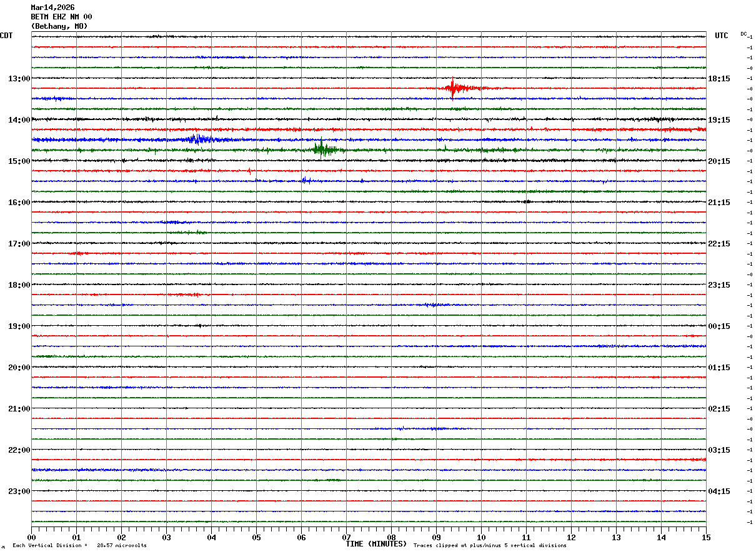756x554 pixels.
Task: Click minute 00 on the bottom axis
Action: pos(32,537)
